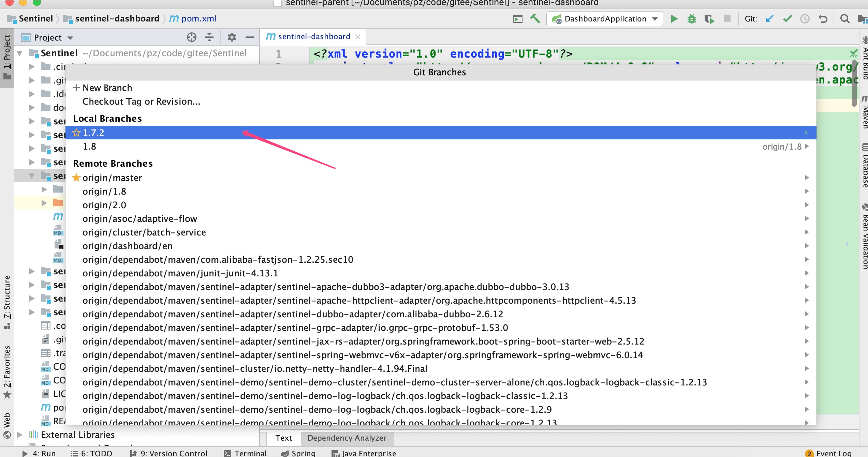Collapse all in Project panel
This screenshot has height=457, width=868.
coord(209,37)
